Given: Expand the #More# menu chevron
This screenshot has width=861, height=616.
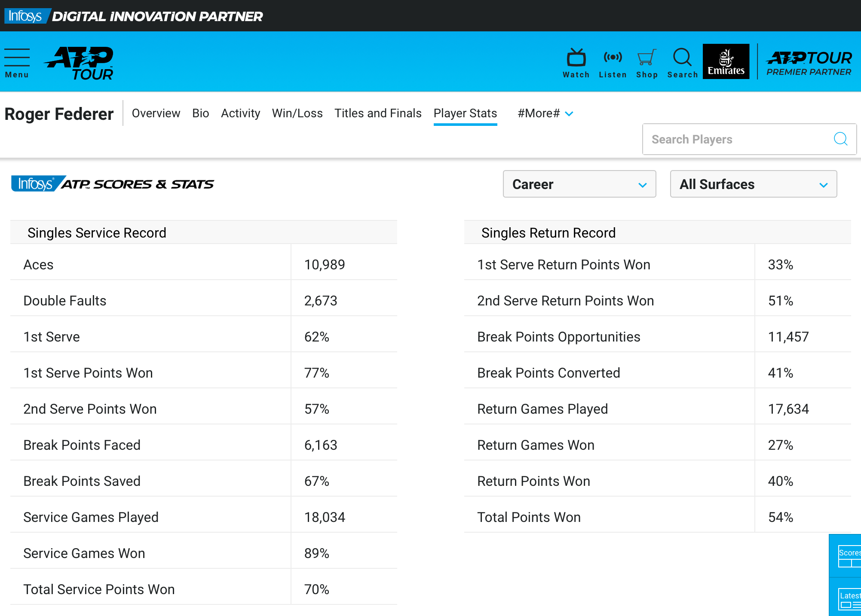Looking at the screenshot, I should [x=569, y=114].
